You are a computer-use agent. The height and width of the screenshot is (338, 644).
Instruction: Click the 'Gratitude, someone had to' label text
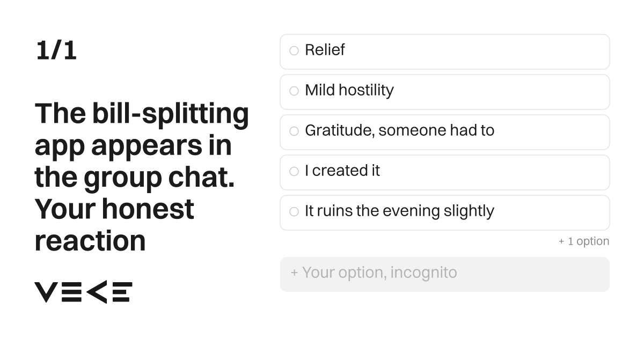(x=400, y=130)
